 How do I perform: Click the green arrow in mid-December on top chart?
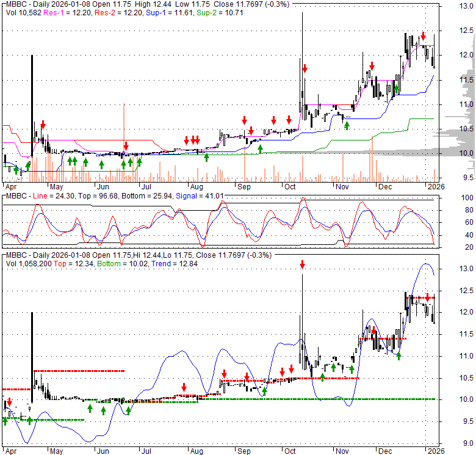click(395, 90)
